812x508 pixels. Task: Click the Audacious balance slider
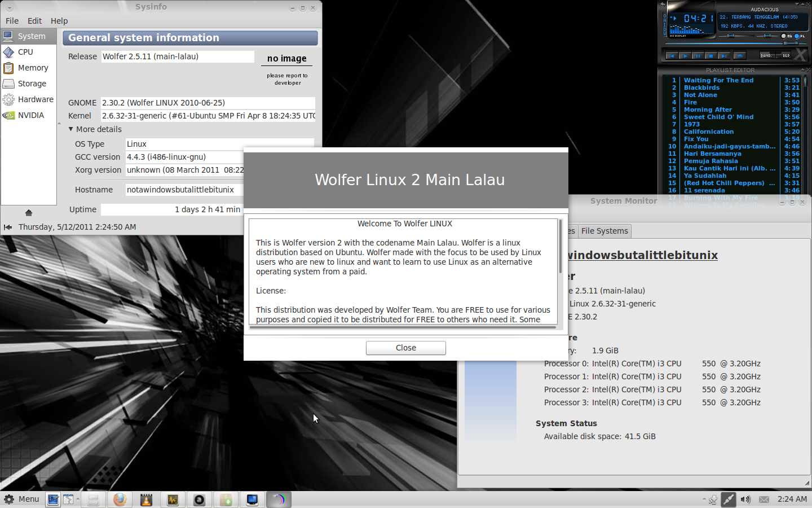point(767,36)
